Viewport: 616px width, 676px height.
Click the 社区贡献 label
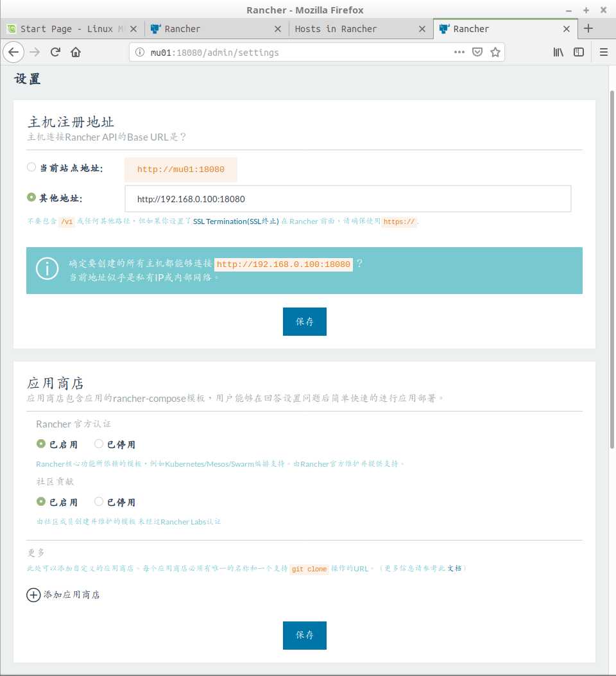[x=55, y=481]
